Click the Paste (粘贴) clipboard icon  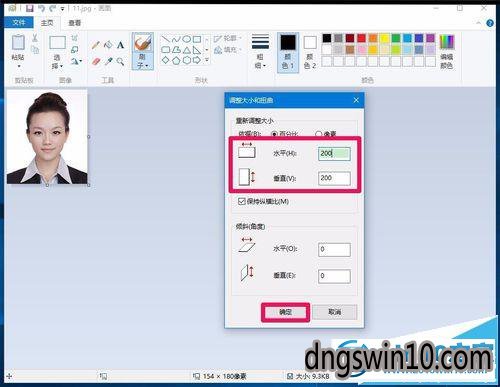[x=18, y=43]
